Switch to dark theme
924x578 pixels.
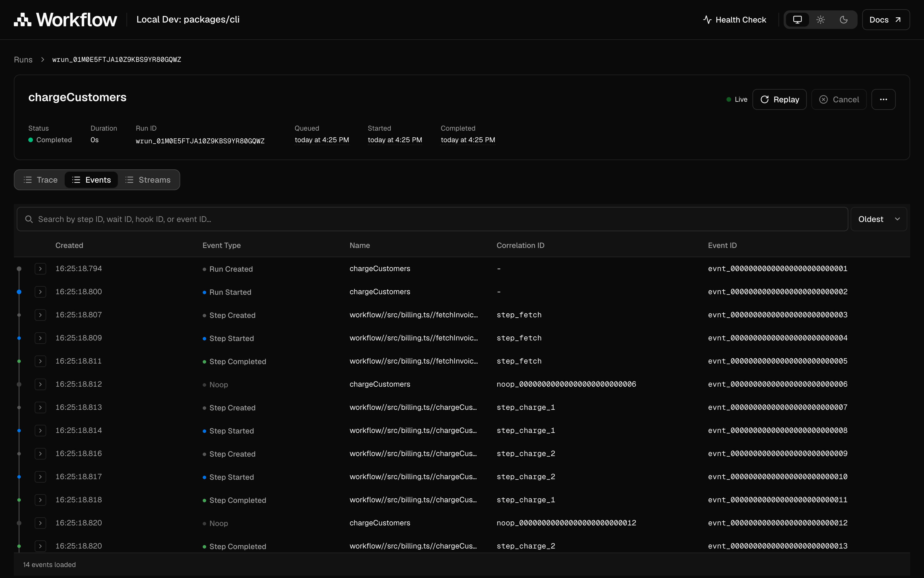tap(843, 19)
